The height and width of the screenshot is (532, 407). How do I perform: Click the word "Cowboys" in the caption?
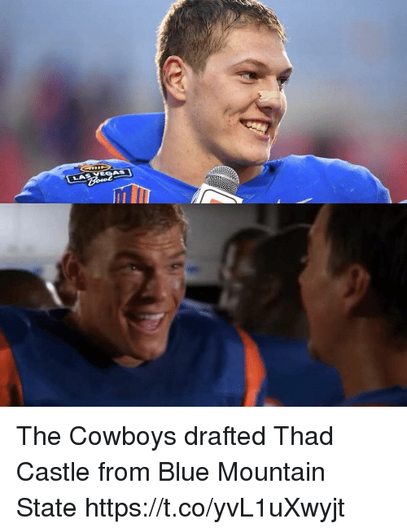tap(123, 436)
